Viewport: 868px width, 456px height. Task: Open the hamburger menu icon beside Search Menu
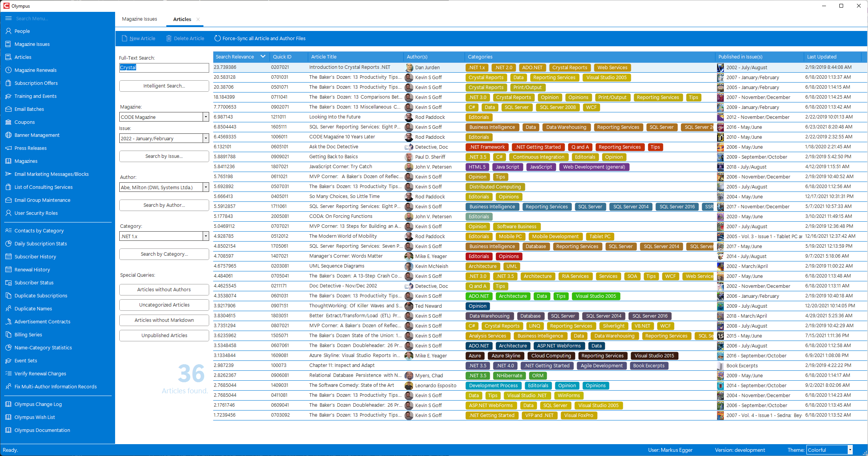click(8, 18)
